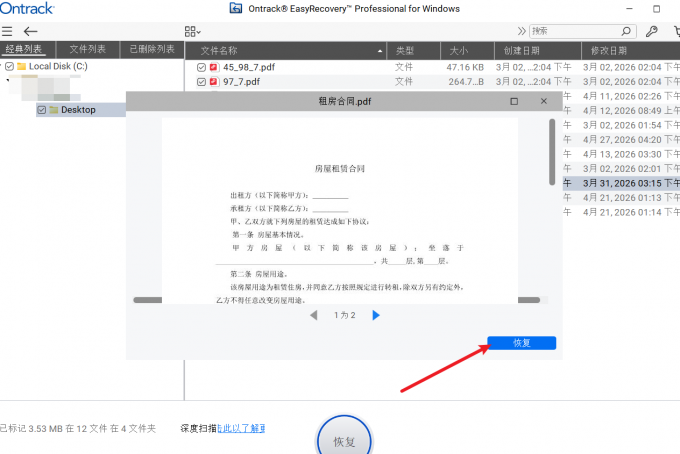Click the 264.7 size cell of 97_7.pdf
The width and height of the screenshot is (680, 454).
coord(466,82)
